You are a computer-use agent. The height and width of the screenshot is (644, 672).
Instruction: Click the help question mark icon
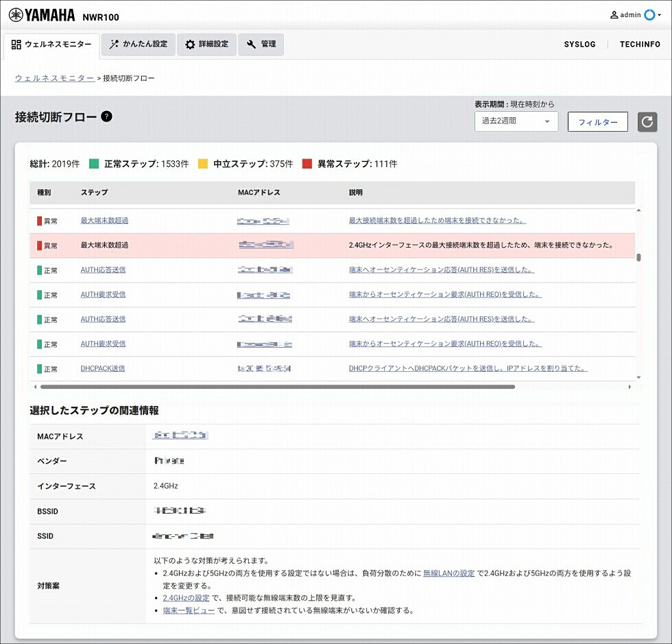pos(106,117)
